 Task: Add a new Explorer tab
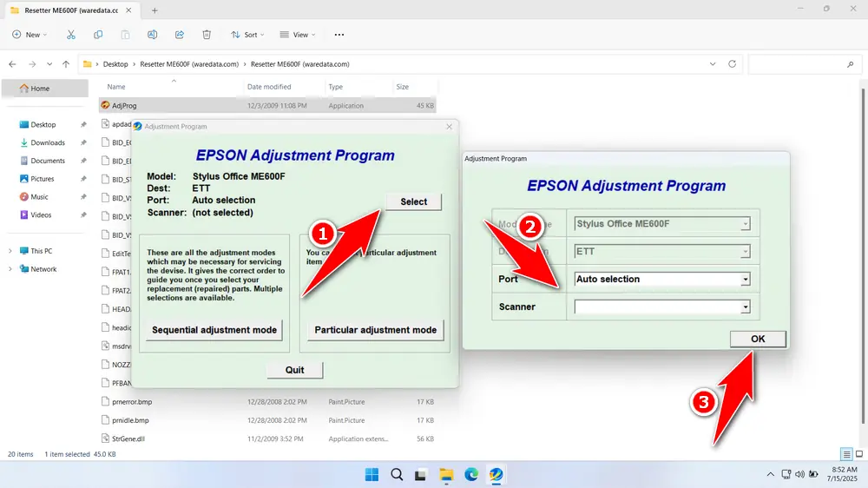pyautogui.click(x=155, y=10)
